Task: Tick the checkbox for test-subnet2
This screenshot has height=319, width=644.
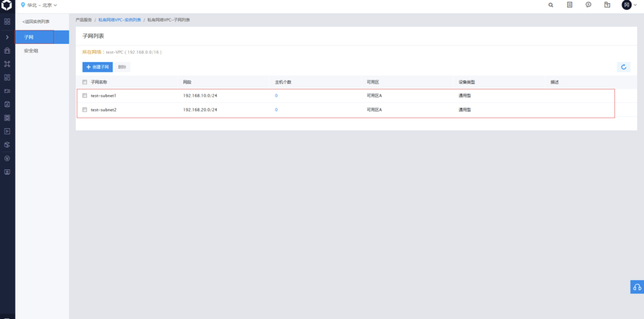Action: (85, 110)
